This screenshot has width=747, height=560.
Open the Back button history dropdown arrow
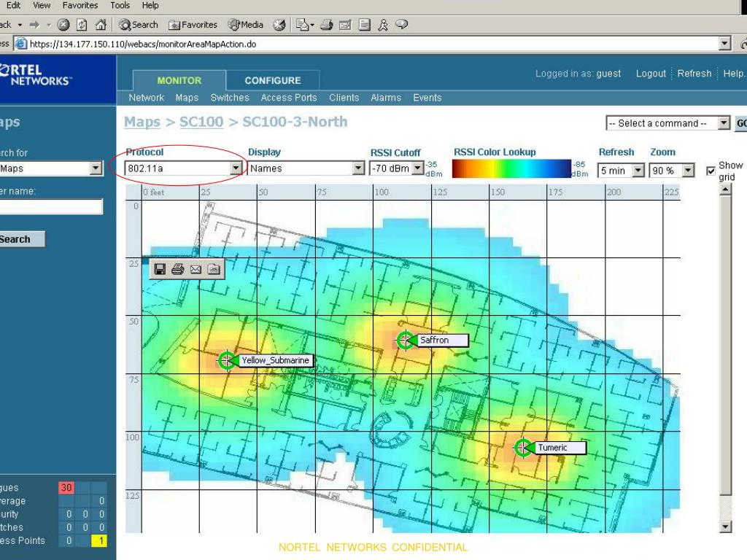20,25
